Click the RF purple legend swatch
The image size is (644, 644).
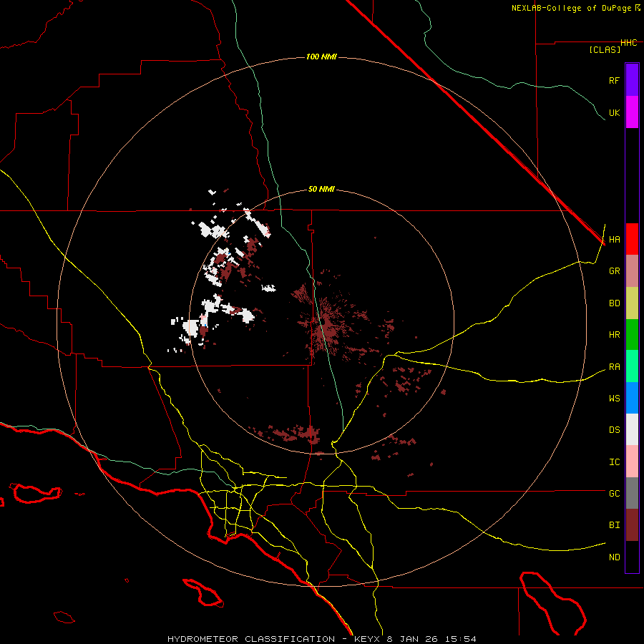pyautogui.click(x=632, y=80)
